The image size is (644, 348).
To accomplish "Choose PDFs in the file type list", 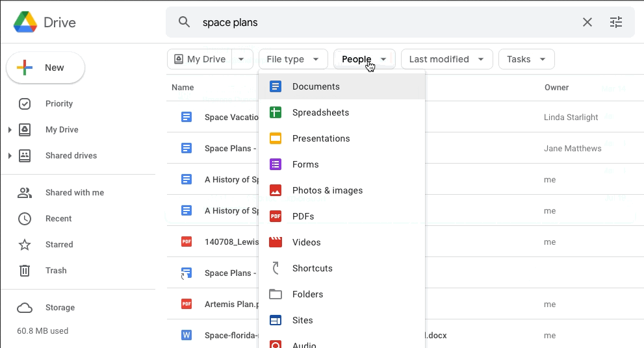I will coord(303,216).
